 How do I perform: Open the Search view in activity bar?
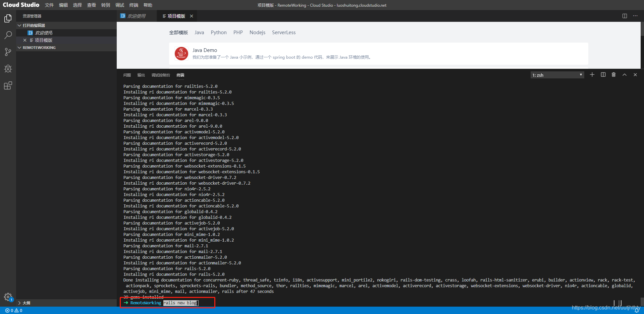click(8, 35)
